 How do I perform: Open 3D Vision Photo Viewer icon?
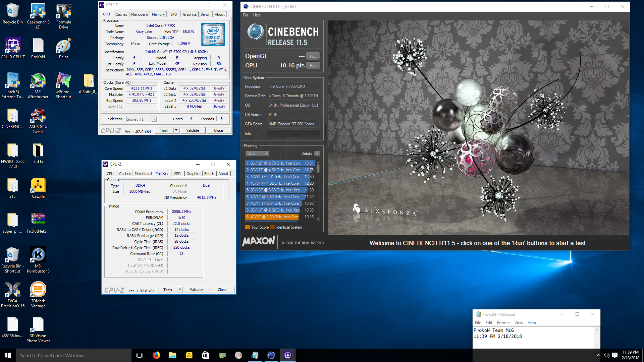38,330
